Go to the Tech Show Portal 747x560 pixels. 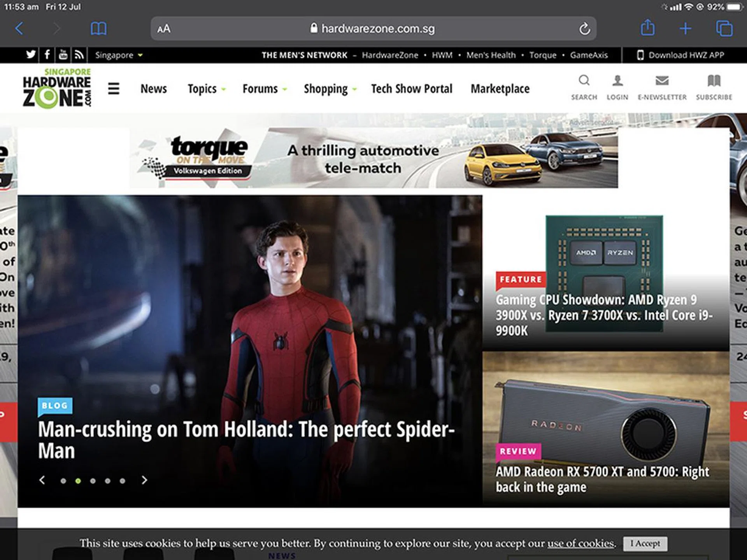(411, 89)
